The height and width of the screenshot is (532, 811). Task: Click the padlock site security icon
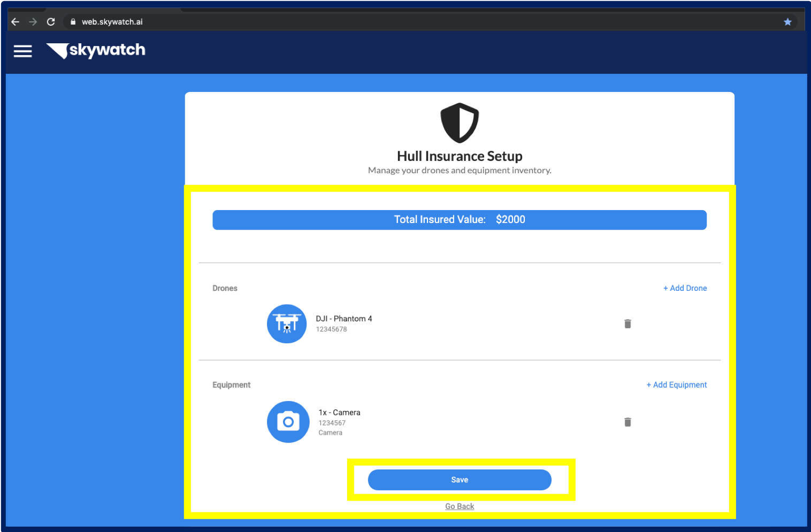coord(73,22)
